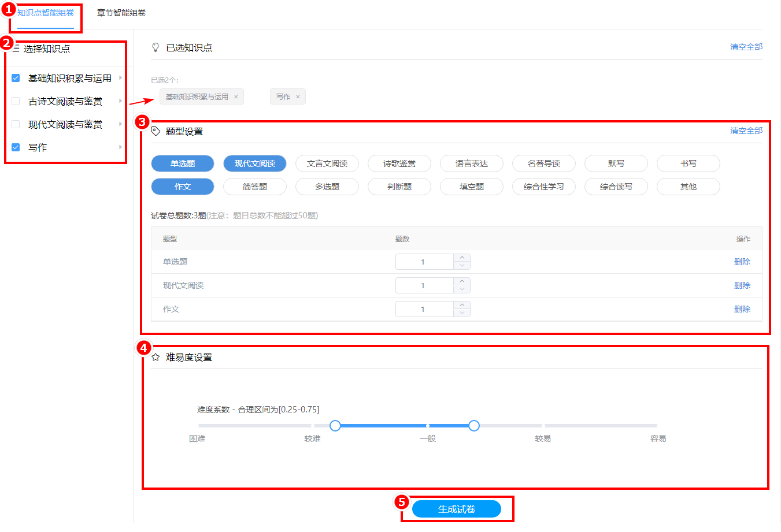Increase the 作文 question count with up arrow

pos(462,305)
